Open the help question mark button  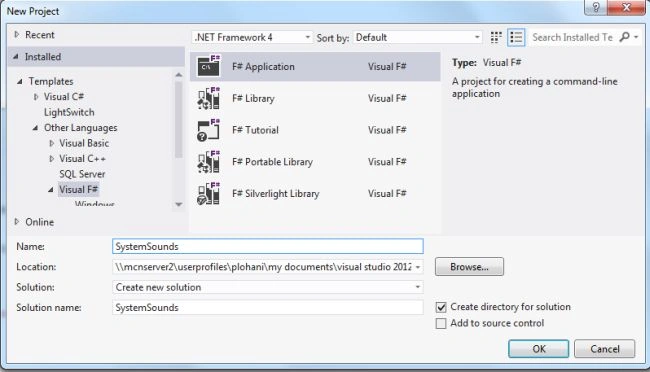point(596,7)
